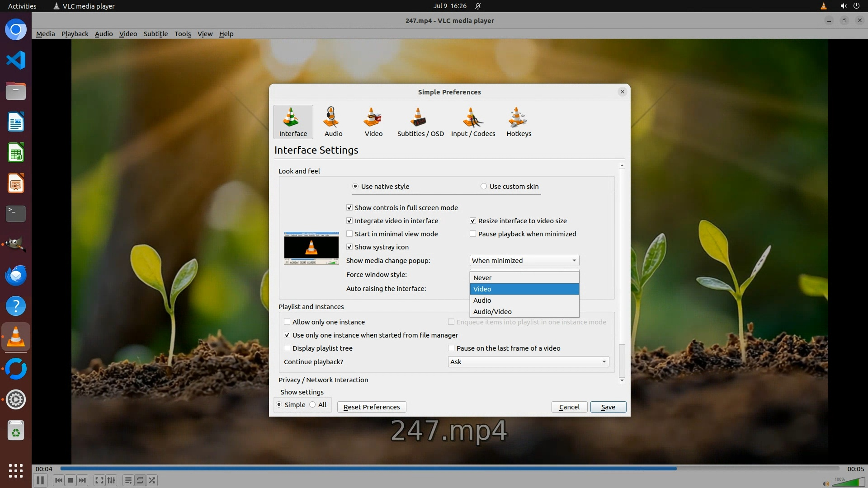
Task: Pause playback with the pause button
Action: [40, 480]
